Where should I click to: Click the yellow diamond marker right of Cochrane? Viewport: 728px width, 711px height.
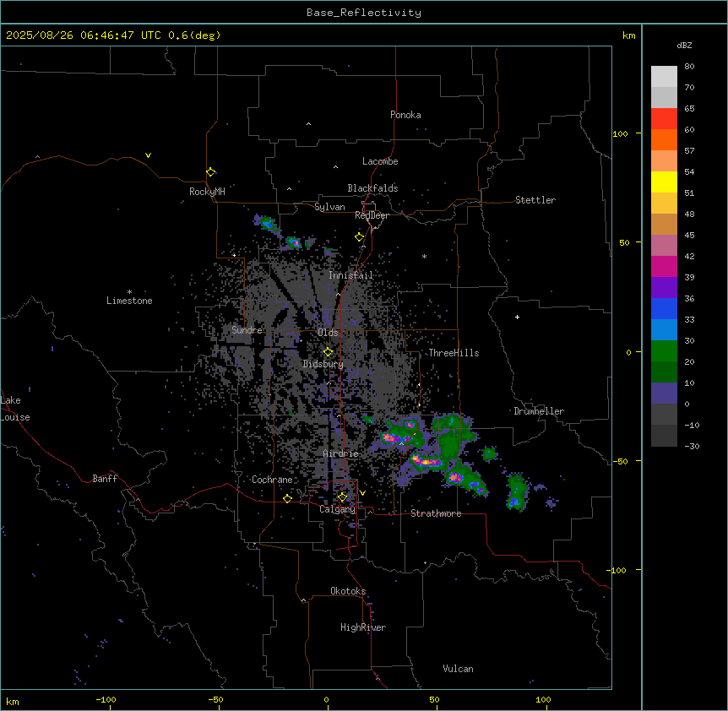(287, 499)
